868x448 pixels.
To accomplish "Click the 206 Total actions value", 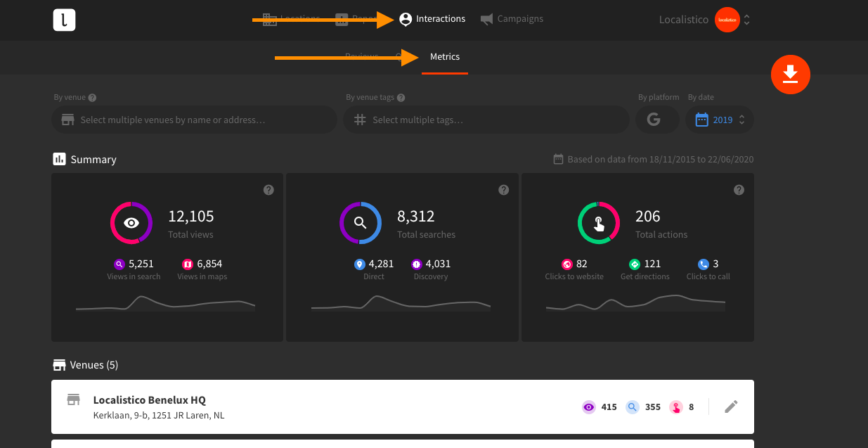I will tap(648, 217).
